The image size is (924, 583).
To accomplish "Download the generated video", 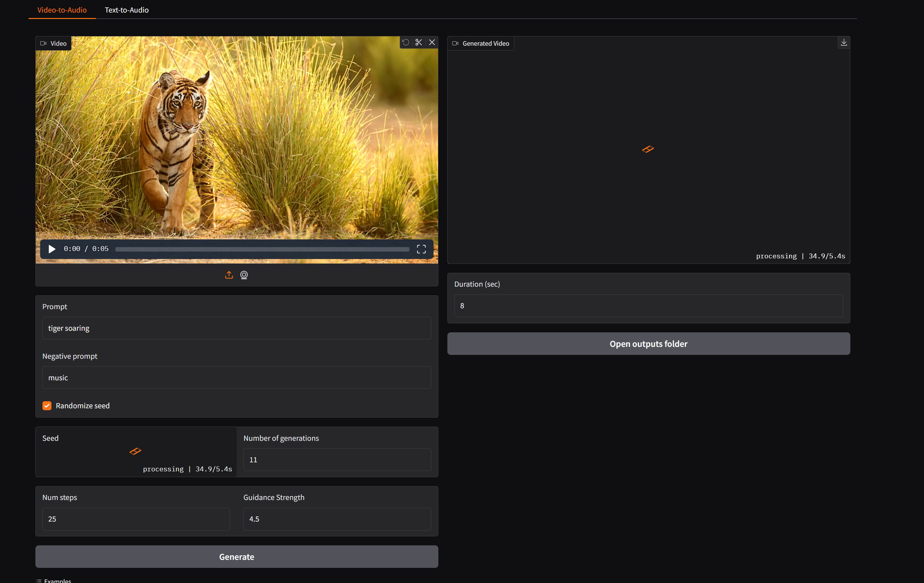I will (843, 42).
